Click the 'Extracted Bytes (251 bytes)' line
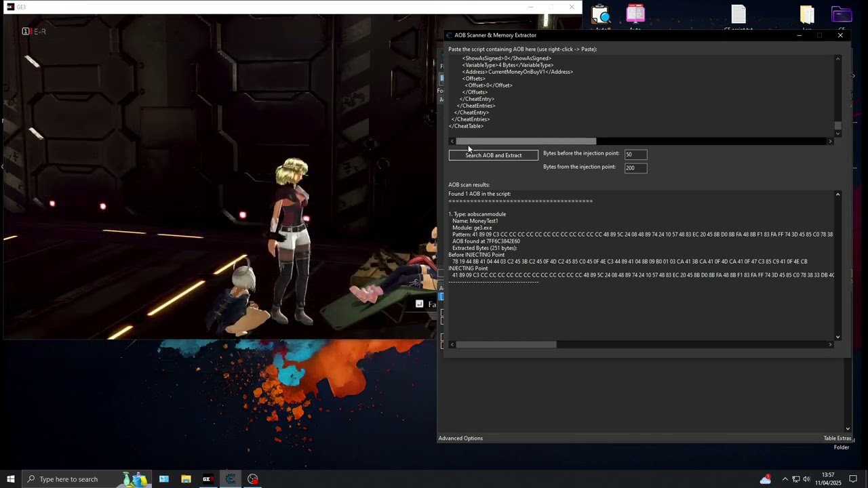Viewport: 868px width, 488px height. (484, 248)
